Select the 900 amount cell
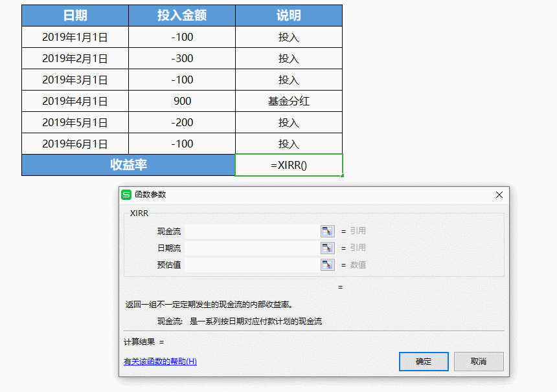This screenshot has height=392, width=557. coord(182,101)
